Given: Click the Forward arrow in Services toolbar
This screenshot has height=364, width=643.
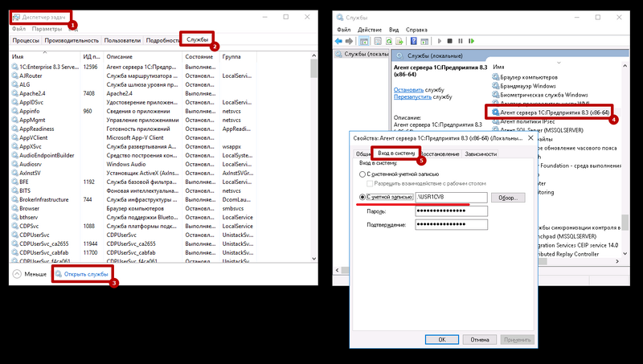Looking at the screenshot, I should pyautogui.click(x=349, y=41).
